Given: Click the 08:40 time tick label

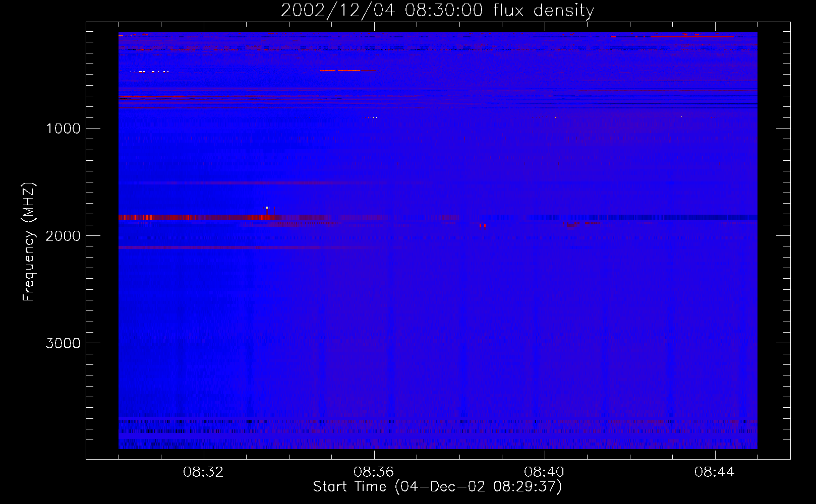Looking at the screenshot, I should click(544, 472).
